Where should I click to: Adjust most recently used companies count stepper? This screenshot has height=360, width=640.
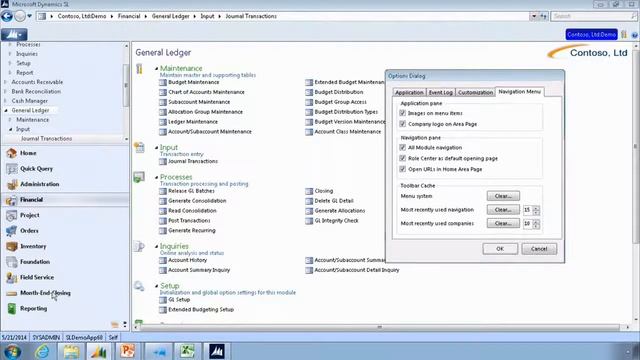[536, 224]
